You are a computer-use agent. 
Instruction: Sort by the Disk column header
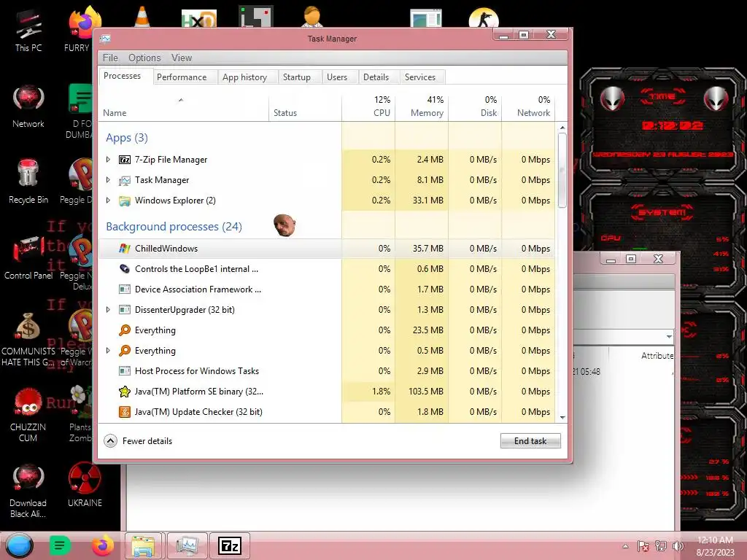click(475, 106)
